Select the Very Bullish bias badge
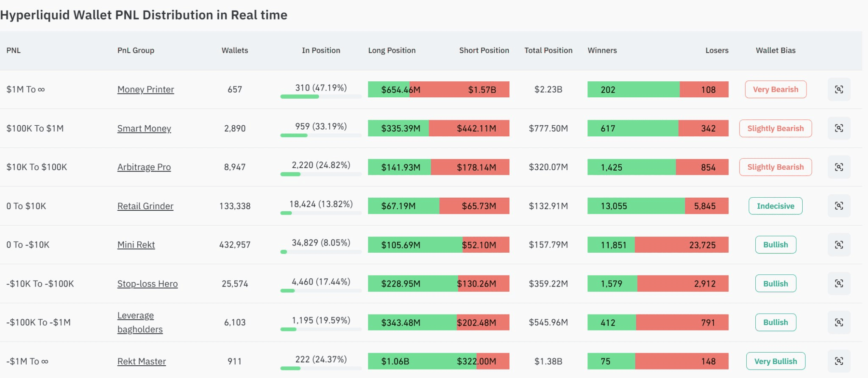The width and height of the screenshot is (868, 378). (x=776, y=361)
